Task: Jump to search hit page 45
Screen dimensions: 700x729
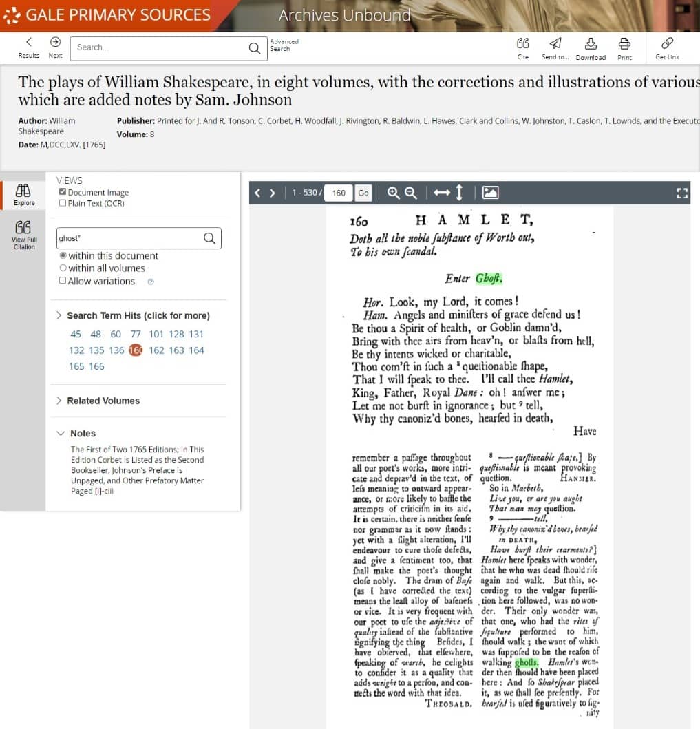Action: point(76,334)
